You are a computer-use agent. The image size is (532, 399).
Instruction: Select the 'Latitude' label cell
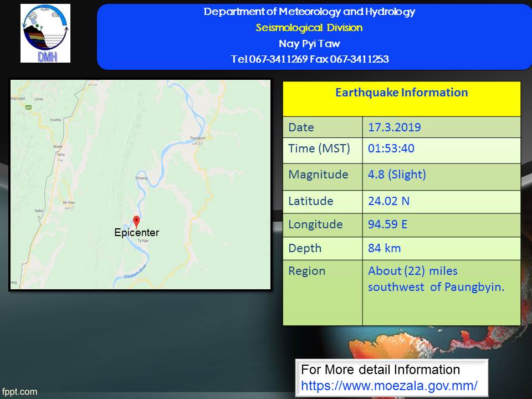pyautogui.click(x=323, y=202)
